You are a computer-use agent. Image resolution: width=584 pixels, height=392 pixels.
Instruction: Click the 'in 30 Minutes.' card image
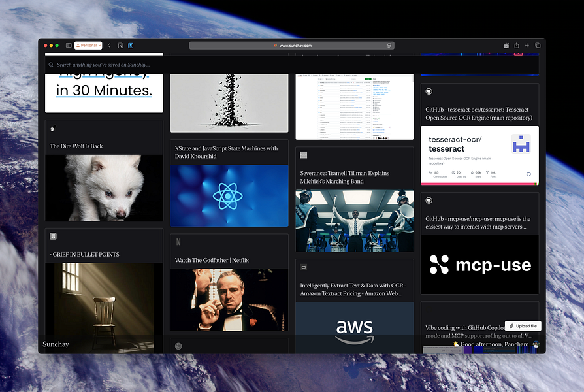[x=104, y=93]
